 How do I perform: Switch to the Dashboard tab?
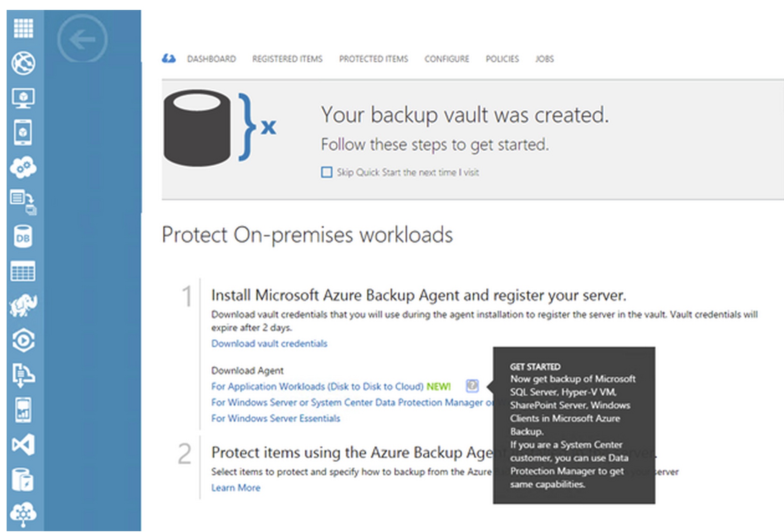coord(211,59)
